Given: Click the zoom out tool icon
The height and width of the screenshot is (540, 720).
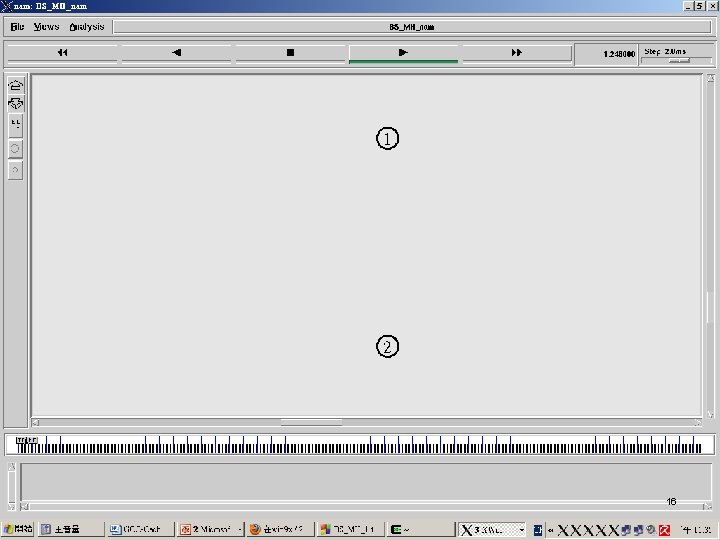Looking at the screenshot, I should (16, 103).
